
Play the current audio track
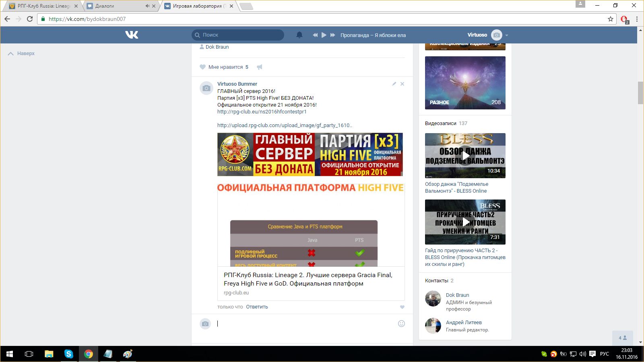tap(324, 35)
